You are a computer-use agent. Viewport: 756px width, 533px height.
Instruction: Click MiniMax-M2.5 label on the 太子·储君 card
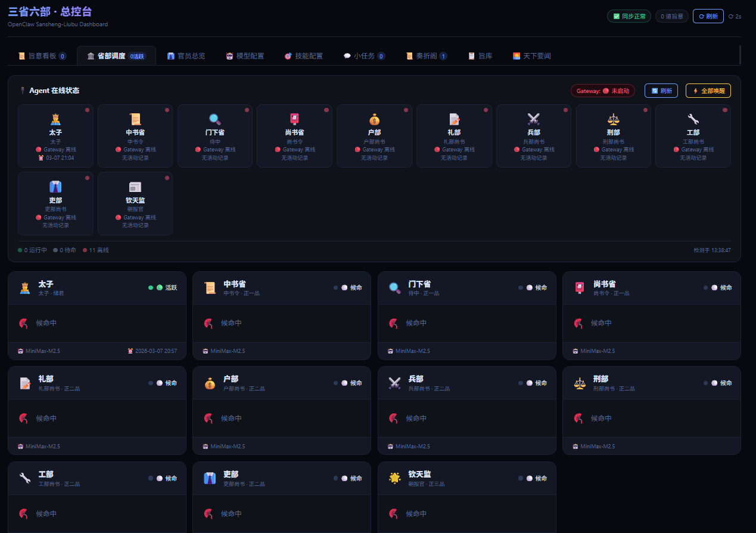(42, 351)
